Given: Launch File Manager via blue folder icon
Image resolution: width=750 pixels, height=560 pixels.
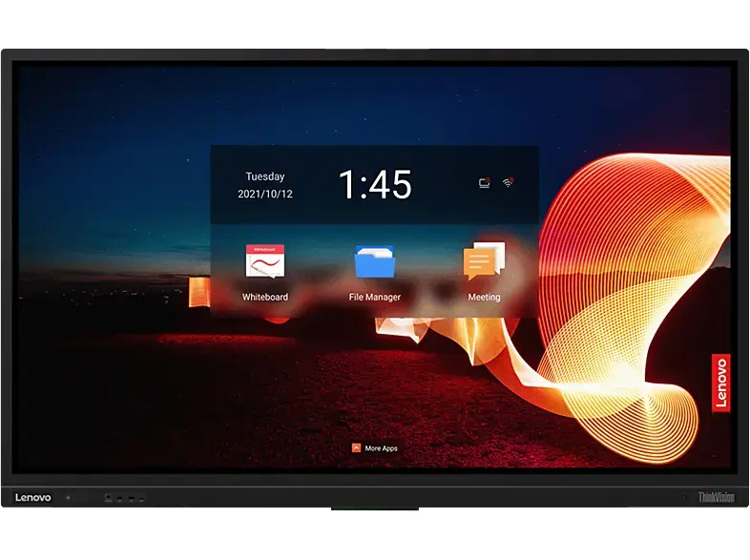Looking at the screenshot, I should click(374, 261).
